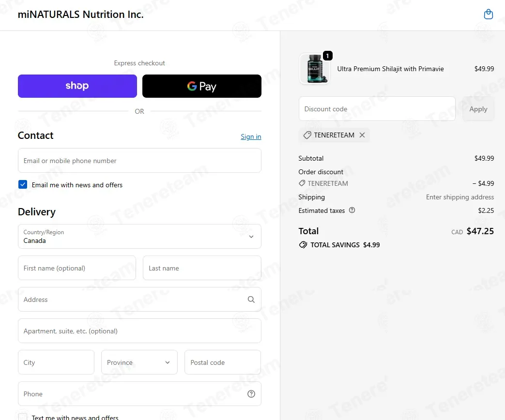
Task: Focus the Last name field
Action: [x=202, y=268]
